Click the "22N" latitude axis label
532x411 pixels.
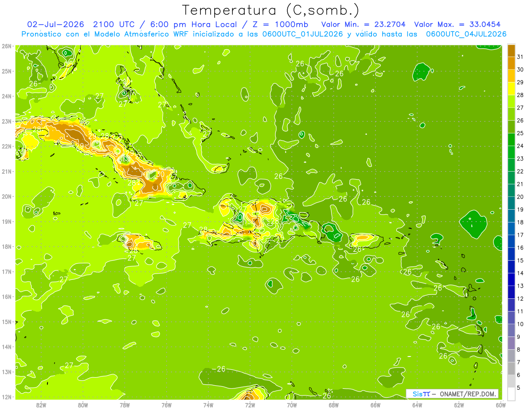click(x=6, y=146)
